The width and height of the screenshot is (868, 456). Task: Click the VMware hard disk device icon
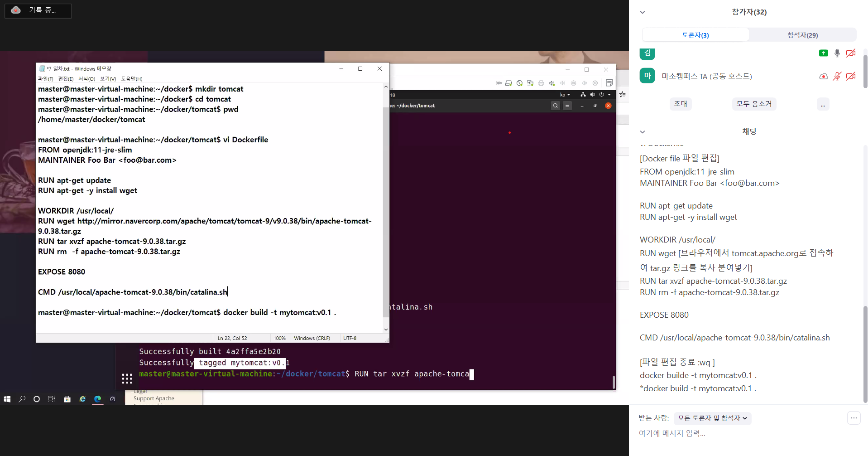click(x=508, y=83)
